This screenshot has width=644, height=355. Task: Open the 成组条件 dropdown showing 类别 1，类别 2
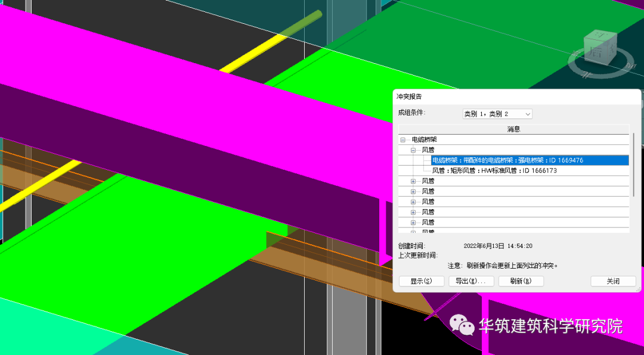coord(497,114)
